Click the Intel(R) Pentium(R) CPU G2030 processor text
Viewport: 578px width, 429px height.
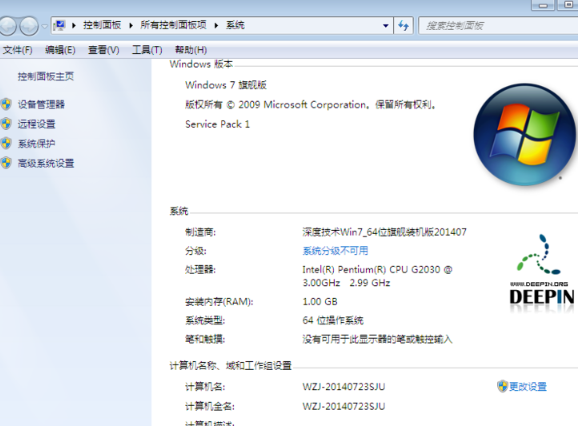377,276
